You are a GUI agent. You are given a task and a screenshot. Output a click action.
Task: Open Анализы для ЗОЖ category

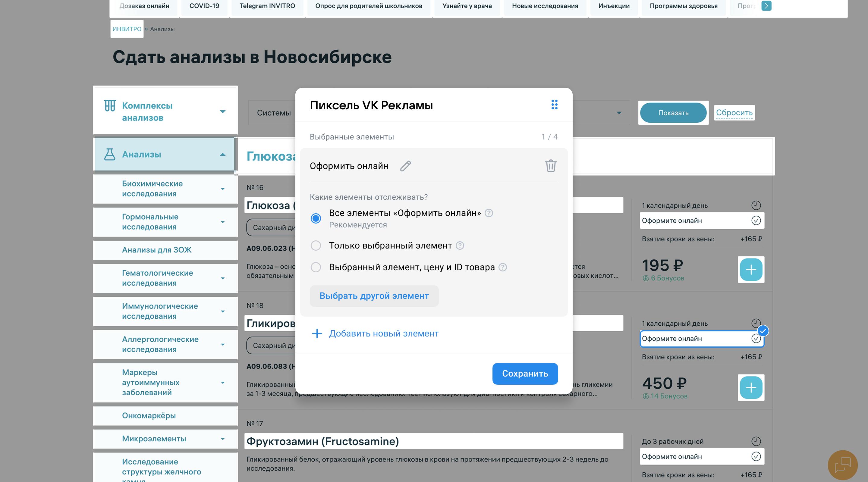(157, 250)
